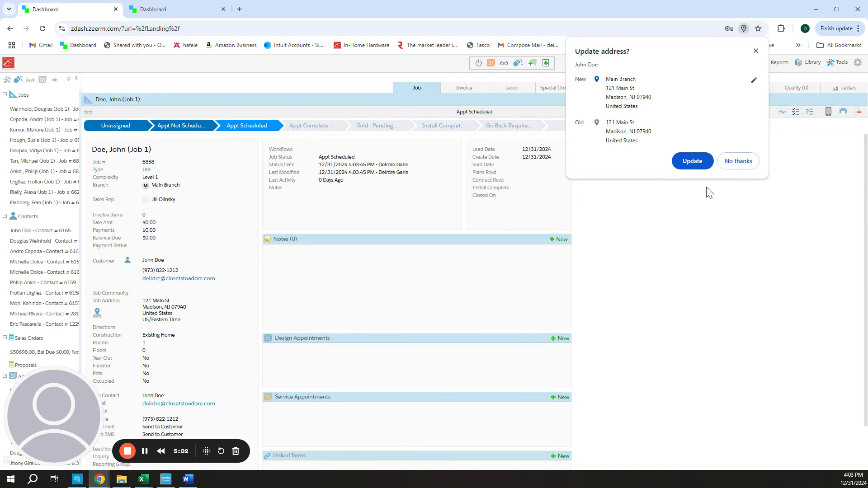Click the checklist icon in job toolbar
868x488 pixels.
796,112
